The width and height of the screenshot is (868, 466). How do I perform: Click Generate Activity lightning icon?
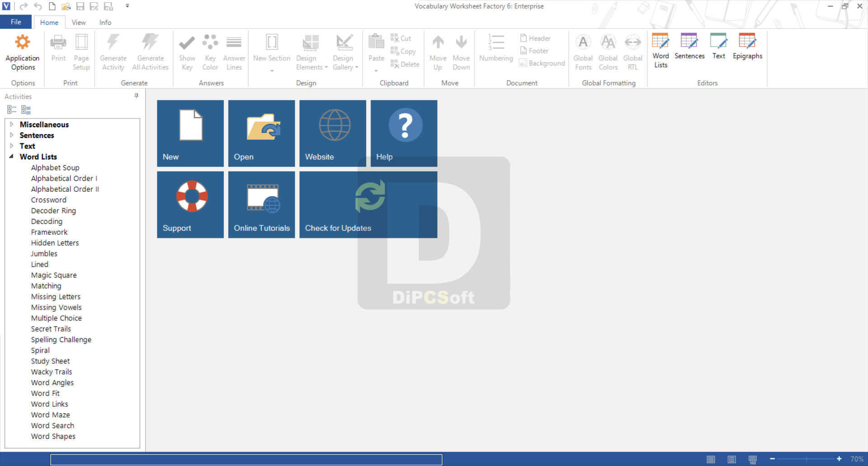(113, 43)
